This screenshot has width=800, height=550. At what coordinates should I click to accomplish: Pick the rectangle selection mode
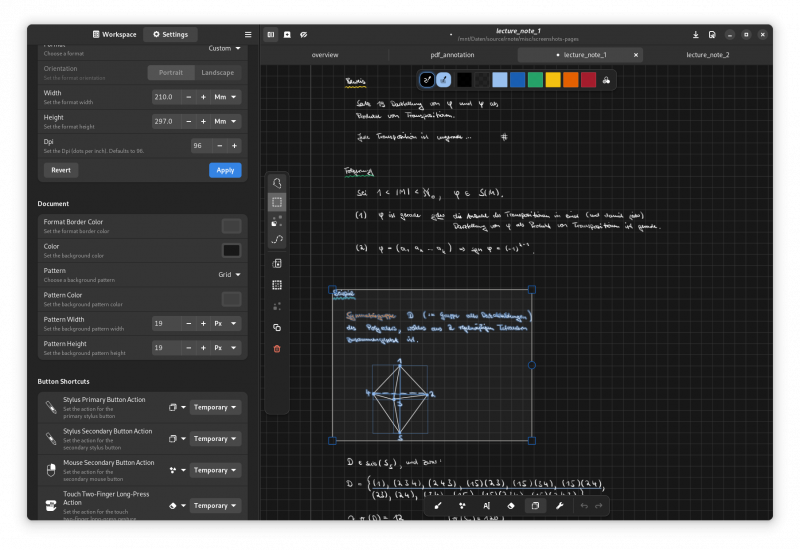[277, 202]
